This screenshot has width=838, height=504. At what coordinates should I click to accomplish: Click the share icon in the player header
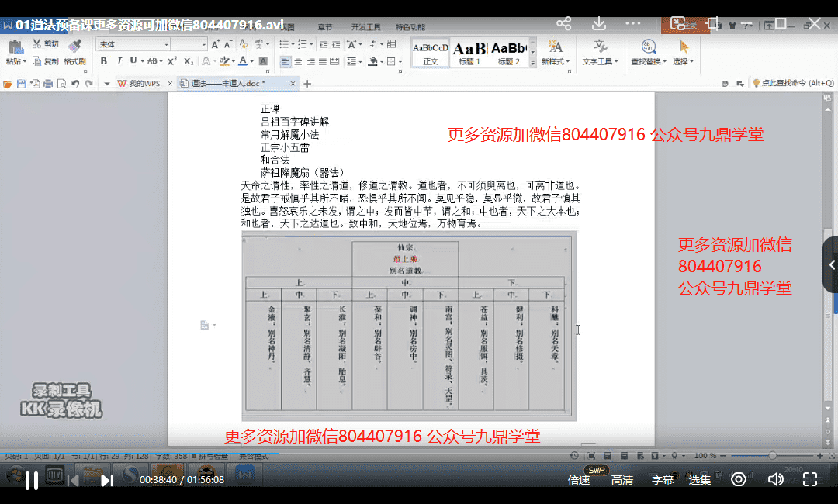(x=564, y=23)
